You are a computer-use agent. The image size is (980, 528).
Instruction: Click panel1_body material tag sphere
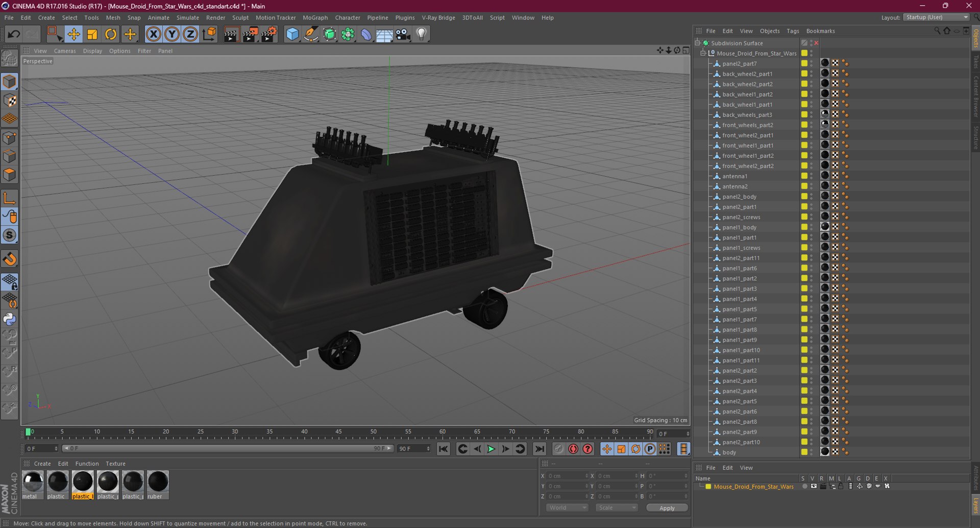[824, 226]
